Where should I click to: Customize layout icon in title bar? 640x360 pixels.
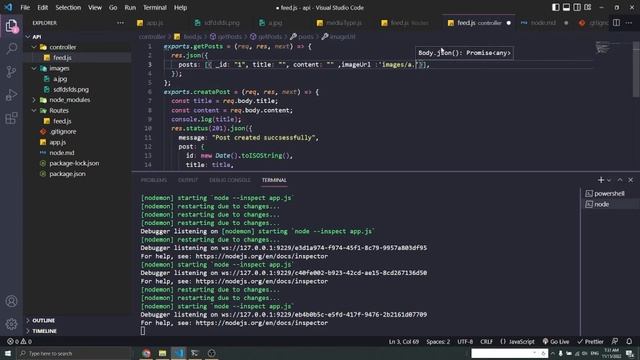point(588,7)
